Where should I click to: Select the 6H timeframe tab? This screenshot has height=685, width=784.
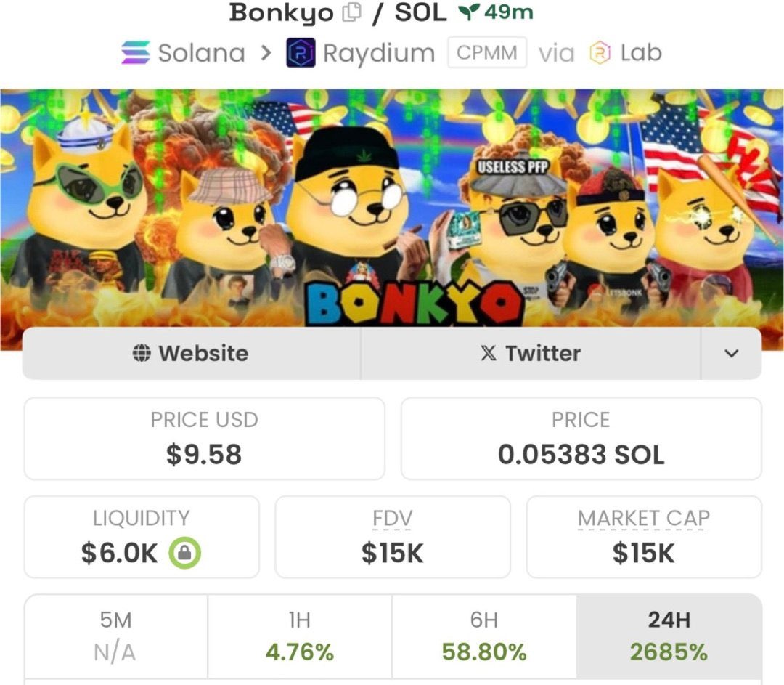(484, 636)
